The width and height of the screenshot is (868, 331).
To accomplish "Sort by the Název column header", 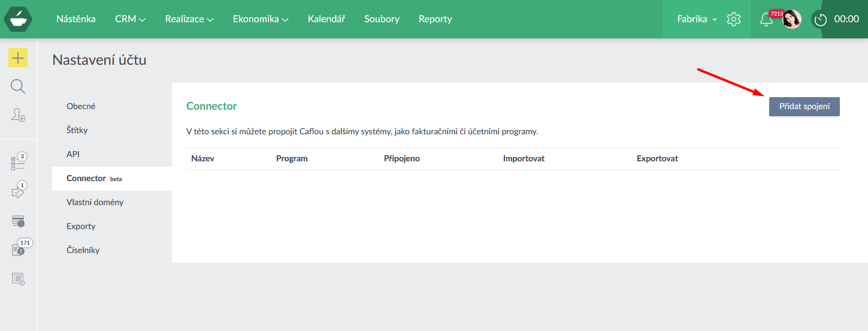I will pos(202,159).
